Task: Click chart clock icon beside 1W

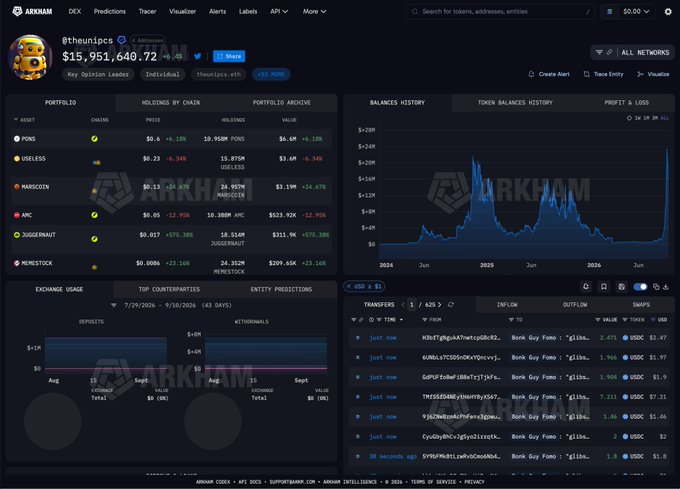Action: [629, 118]
